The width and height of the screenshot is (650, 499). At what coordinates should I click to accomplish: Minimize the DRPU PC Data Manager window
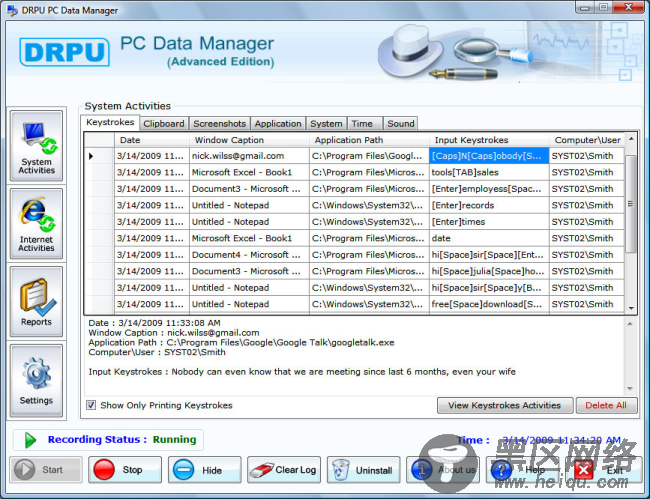pos(585,7)
